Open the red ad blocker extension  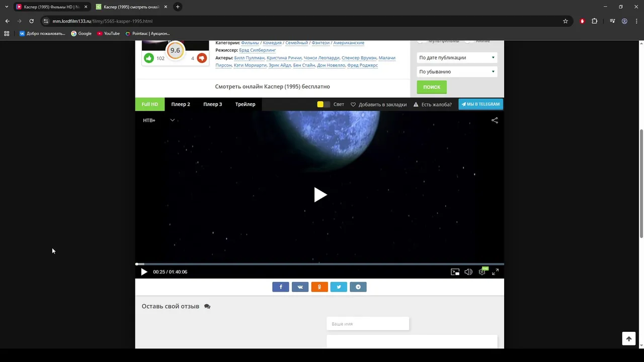click(582, 21)
